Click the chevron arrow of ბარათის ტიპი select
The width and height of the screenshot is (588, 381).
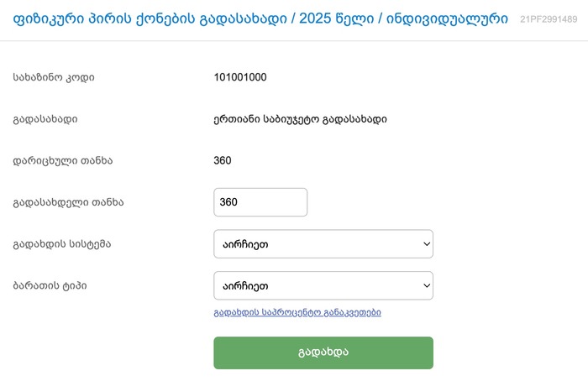coord(422,285)
